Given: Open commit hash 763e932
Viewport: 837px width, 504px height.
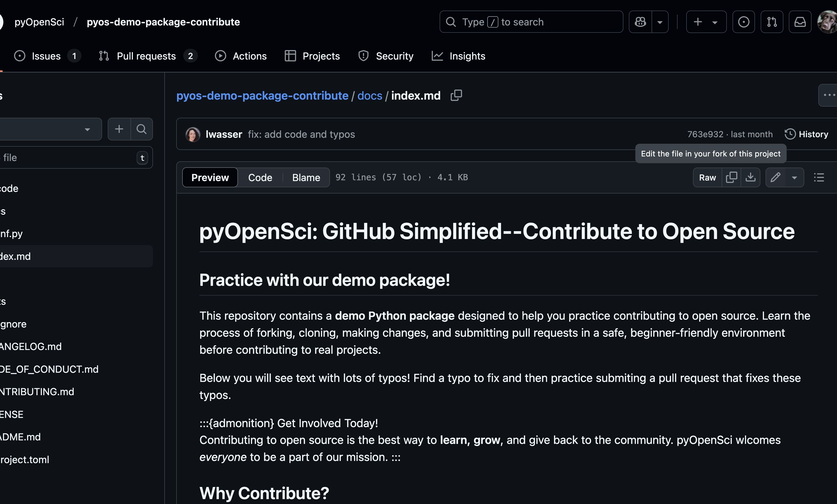Looking at the screenshot, I should 705,135.
